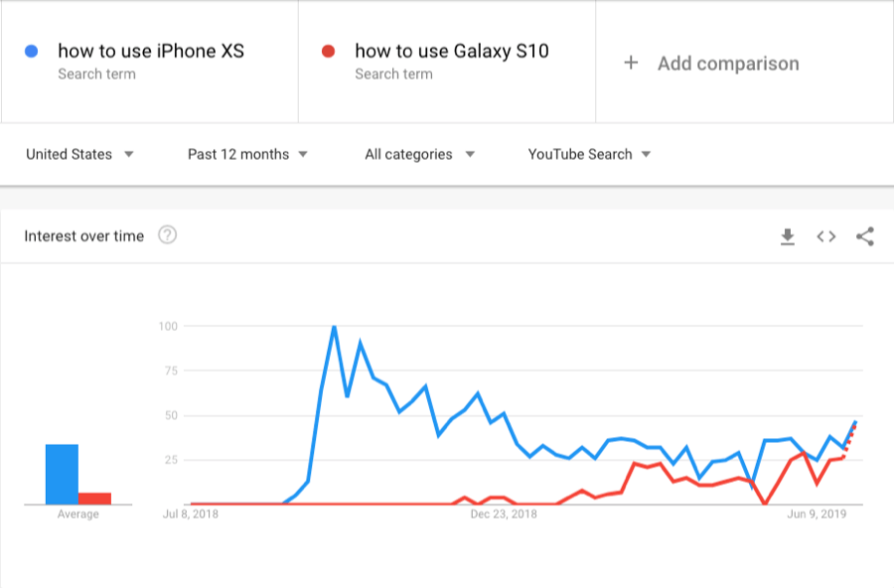Click the chart peak at value 100
This screenshot has height=588, width=894.
(335, 325)
